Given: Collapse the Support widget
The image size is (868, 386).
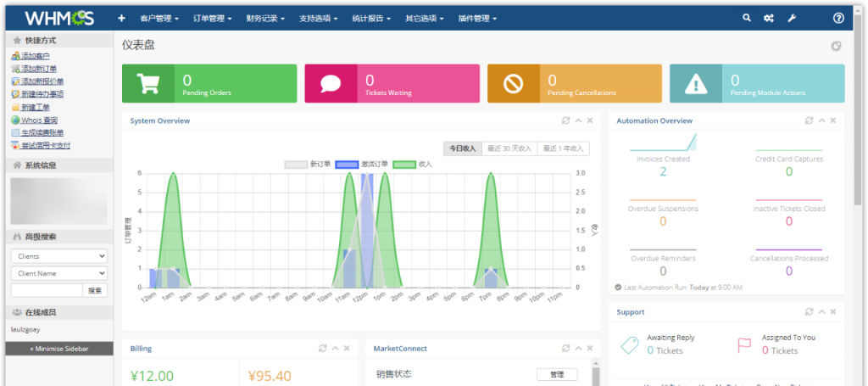Looking at the screenshot, I should (821, 312).
